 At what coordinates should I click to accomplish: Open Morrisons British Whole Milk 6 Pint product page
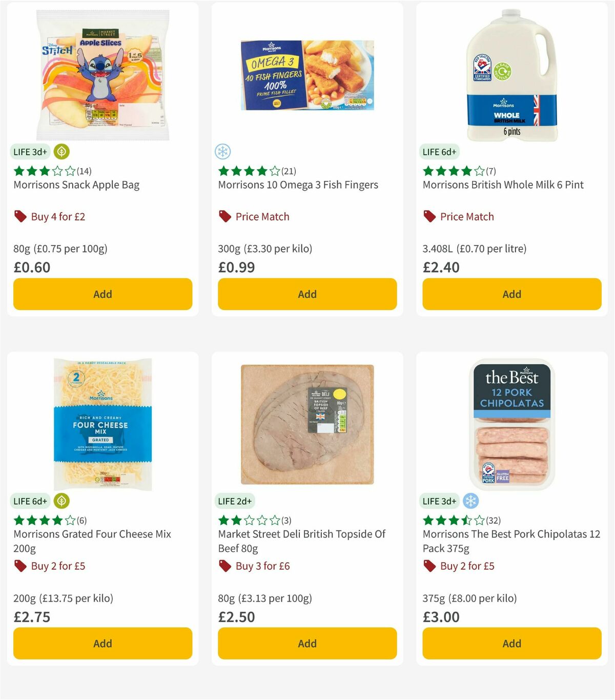tap(502, 184)
